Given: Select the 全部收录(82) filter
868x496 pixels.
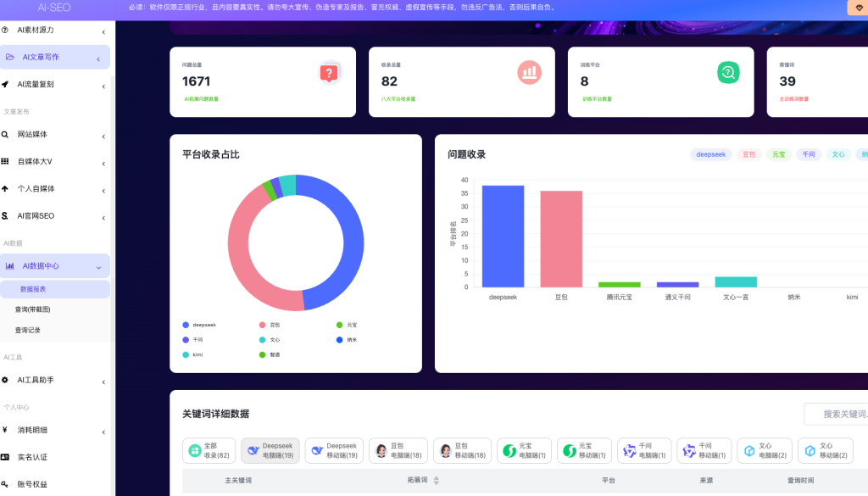Looking at the screenshot, I should 209,450.
